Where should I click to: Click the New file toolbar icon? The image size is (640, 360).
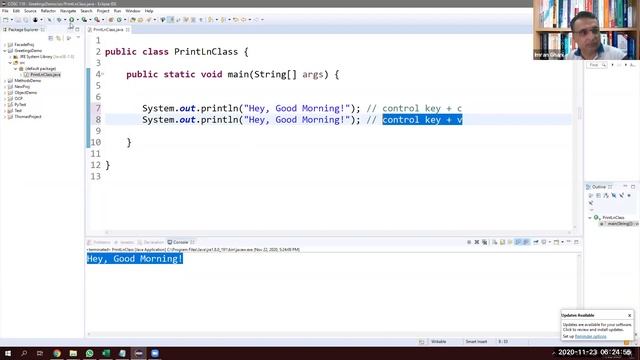5,20
